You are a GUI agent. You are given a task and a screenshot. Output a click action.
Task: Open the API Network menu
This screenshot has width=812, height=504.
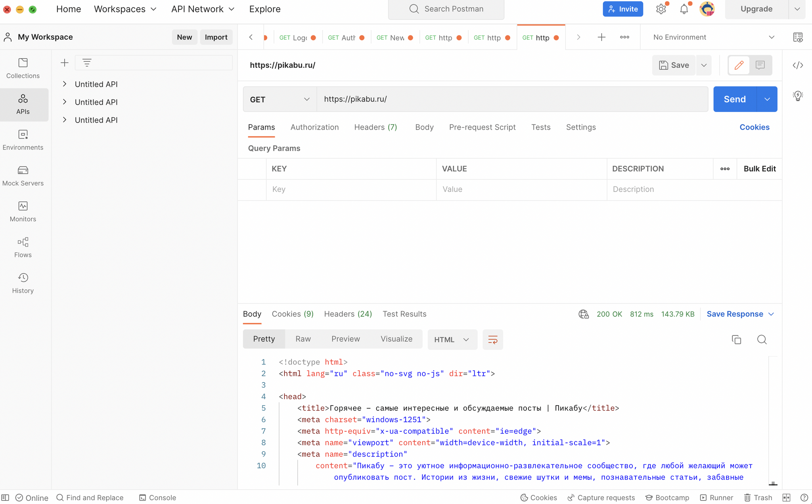[x=203, y=9]
